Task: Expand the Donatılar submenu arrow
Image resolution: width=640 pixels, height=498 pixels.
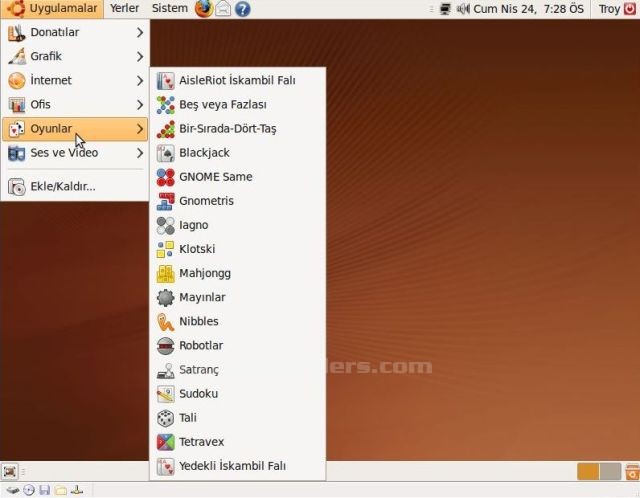Action: point(140,32)
